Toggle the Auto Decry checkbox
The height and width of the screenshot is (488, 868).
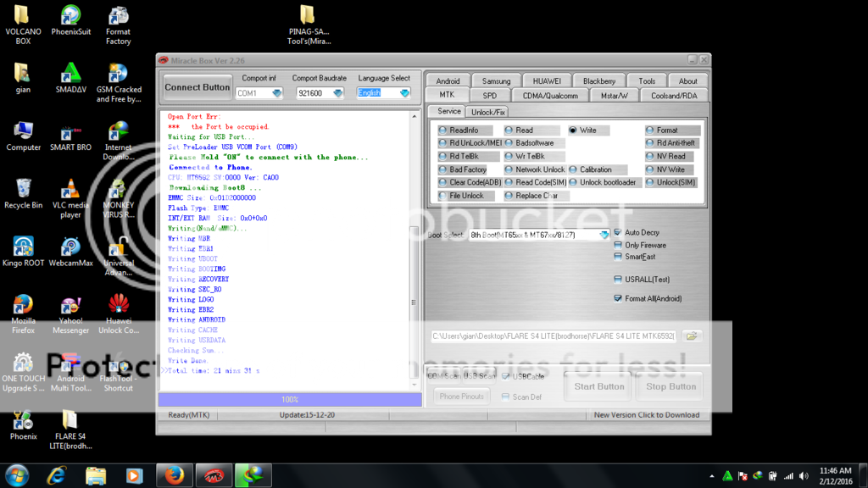[x=618, y=232]
